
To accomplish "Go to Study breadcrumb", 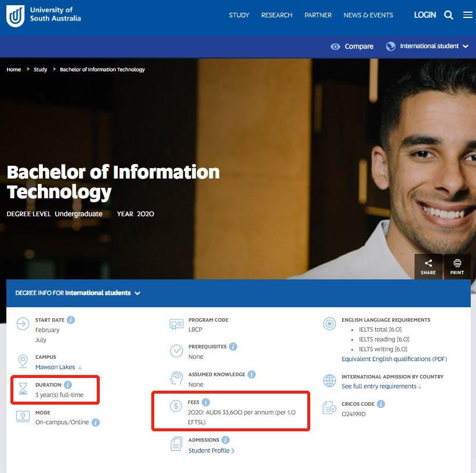I will [x=41, y=70].
